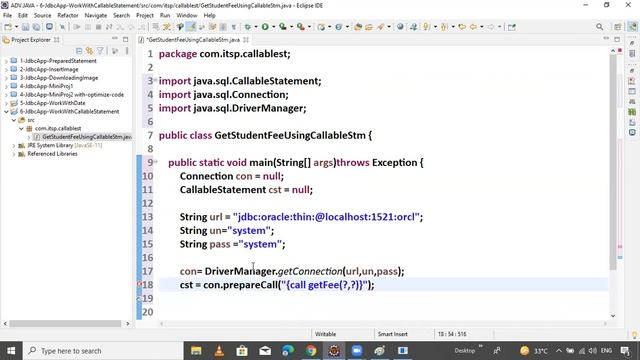Select 5-JdbcApp-WorkWithDate project

click(53, 103)
